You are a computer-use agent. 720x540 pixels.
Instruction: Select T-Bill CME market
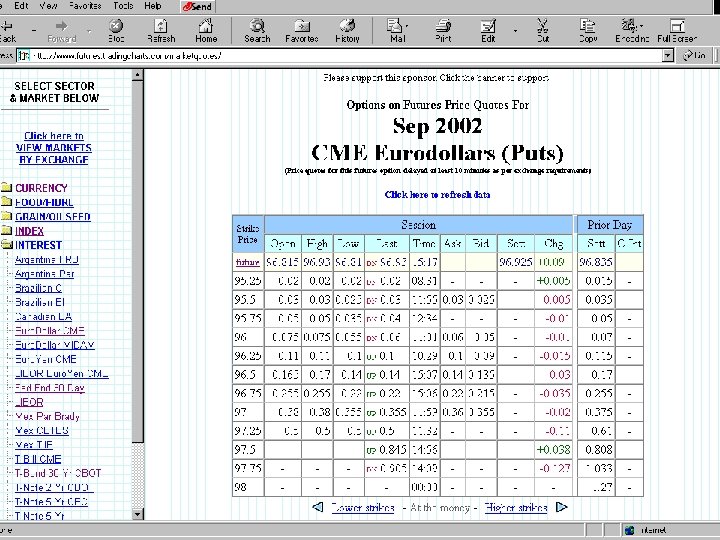coord(38,459)
